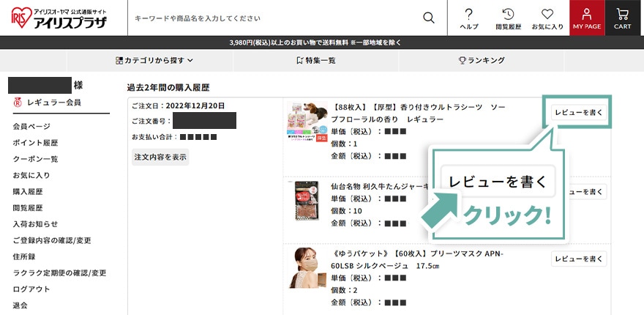
Task: Open 仙台名物 利久牛たんジャーキー title
Action: pos(380,186)
